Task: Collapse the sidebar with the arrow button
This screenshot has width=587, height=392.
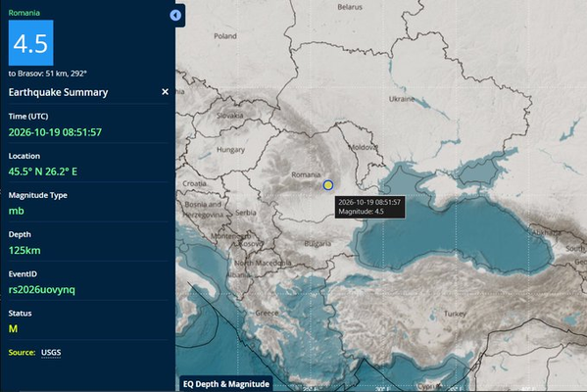Action: tap(175, 16)
